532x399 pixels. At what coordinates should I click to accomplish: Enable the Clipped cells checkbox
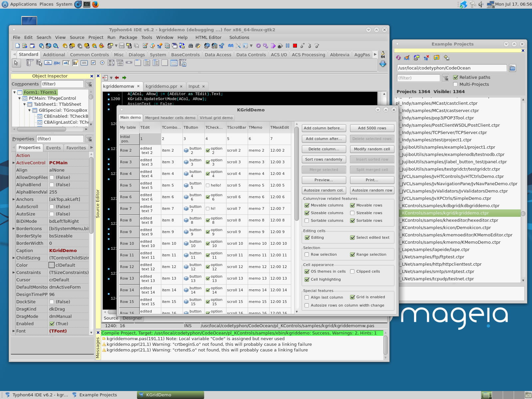pos(352,272)
